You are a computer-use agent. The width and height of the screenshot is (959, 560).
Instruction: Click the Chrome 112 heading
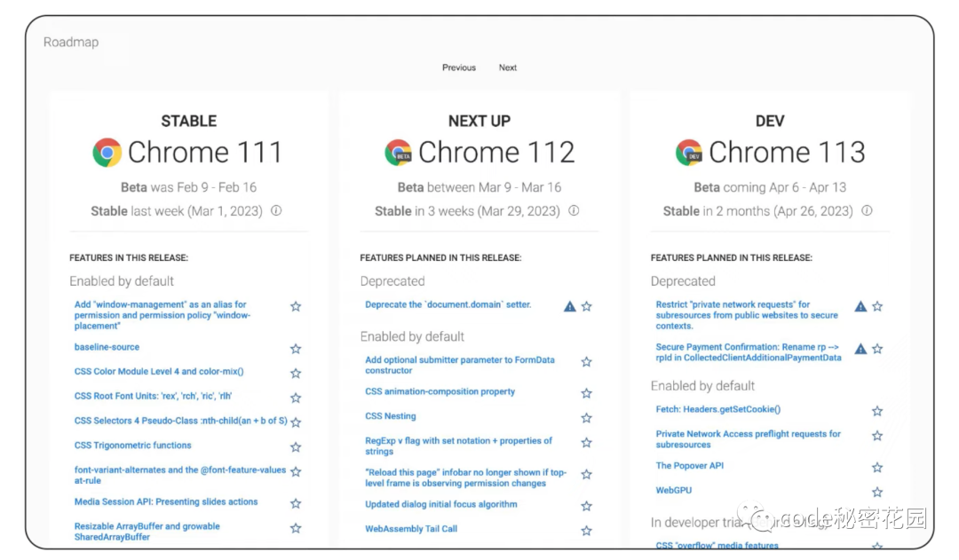coord(496,153)
